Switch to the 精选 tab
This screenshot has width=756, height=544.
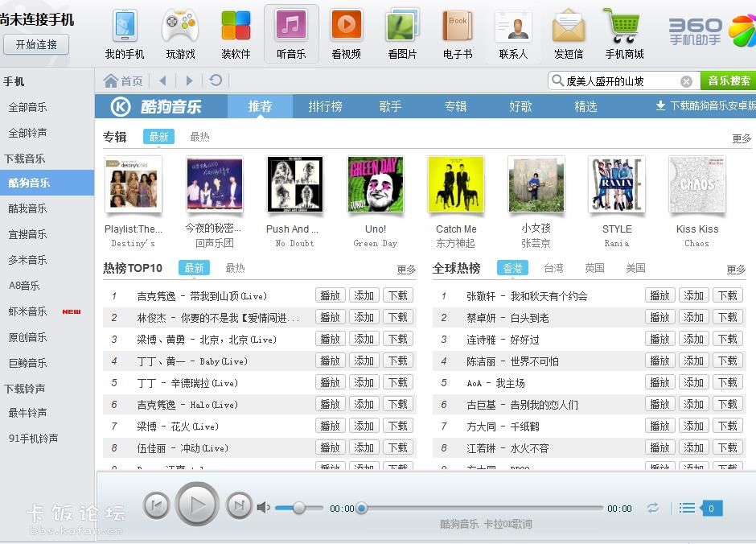[585, 106]
